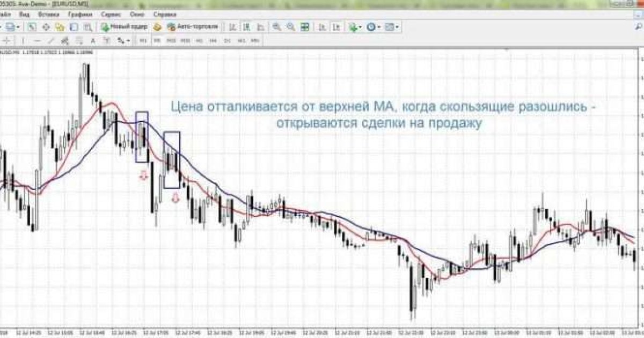Toggle bar chart display mode
The height and width of the screenshot is (338, 644).
pyautogui.click(x=233, y=27)
